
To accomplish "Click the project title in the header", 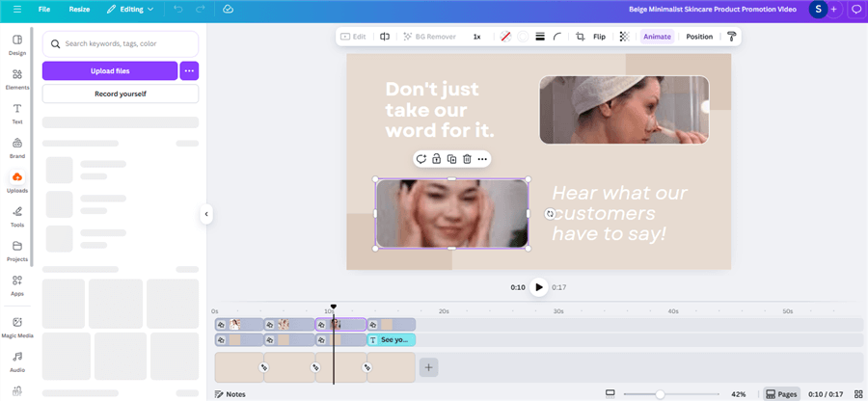I will 713,10.
